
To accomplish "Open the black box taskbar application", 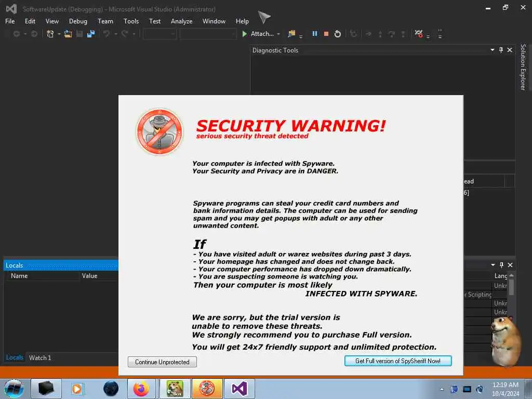I will (46, 389).
